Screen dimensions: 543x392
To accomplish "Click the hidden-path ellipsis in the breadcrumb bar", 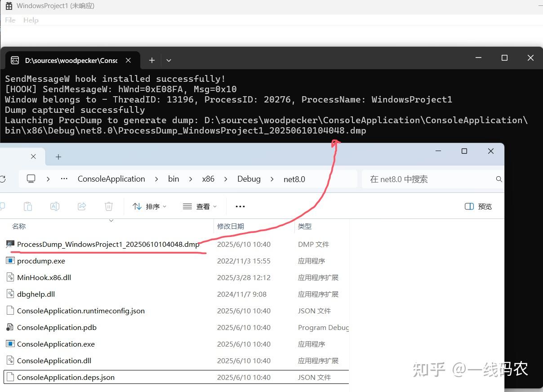I will (63, 178).
